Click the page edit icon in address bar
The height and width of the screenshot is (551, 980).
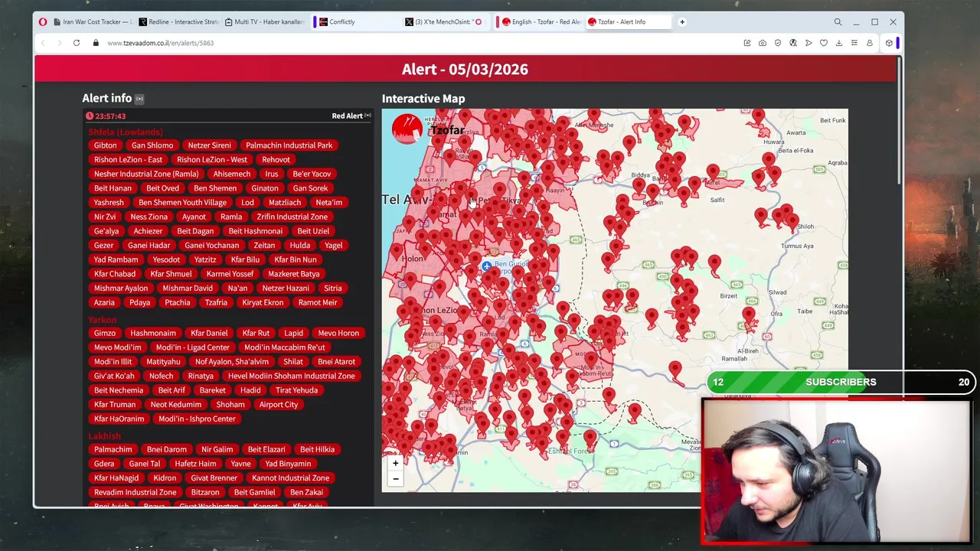click(x=747, y=43)
